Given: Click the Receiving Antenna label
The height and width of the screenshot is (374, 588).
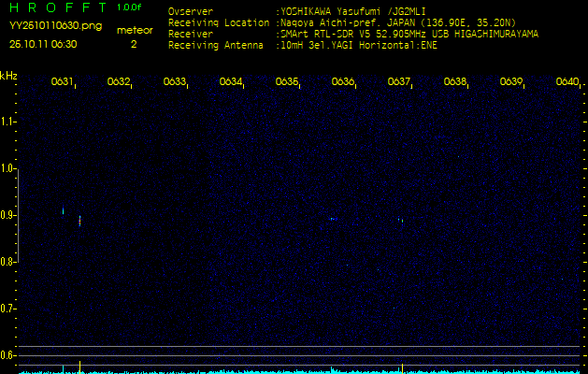Looking at the screenshot, I should pyautogui.click(x=216, y=46).
